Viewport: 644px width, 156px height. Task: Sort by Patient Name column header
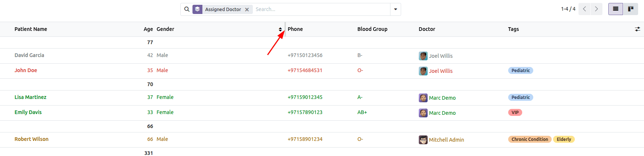[31, 29]
